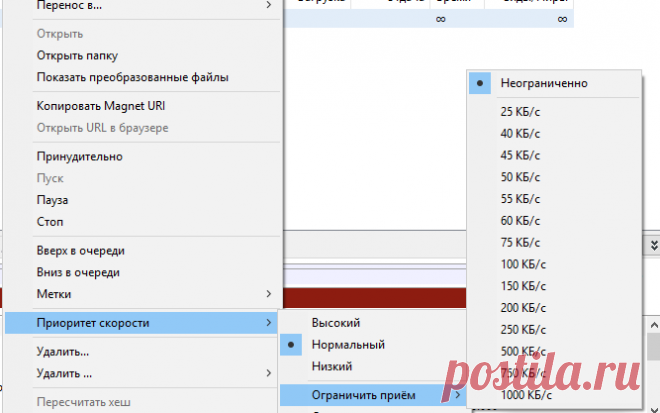Choose the 200 КБ/с limit
This screenshot has height=413, width=660.
tap(554, 308)
